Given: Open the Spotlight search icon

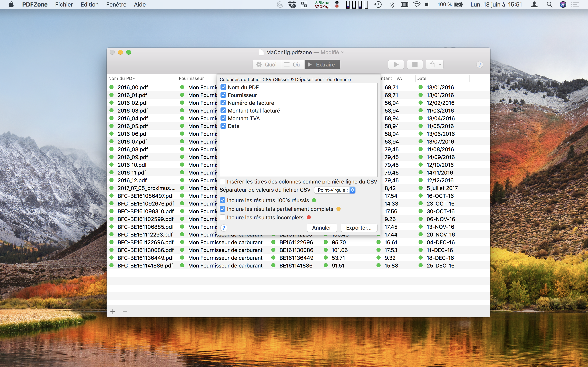Looking at the screenshot, I should (x=549, y=5).
